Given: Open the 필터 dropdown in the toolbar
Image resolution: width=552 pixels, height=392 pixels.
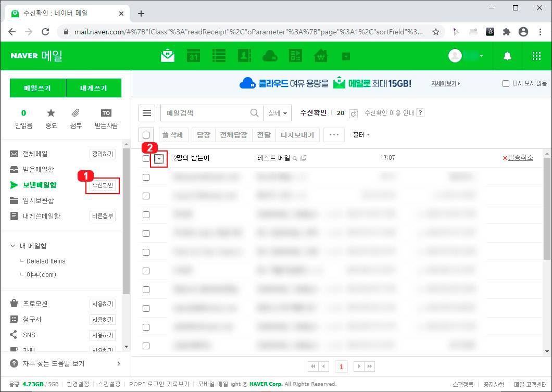Looking at the screenshot, I should click(361, 134).
